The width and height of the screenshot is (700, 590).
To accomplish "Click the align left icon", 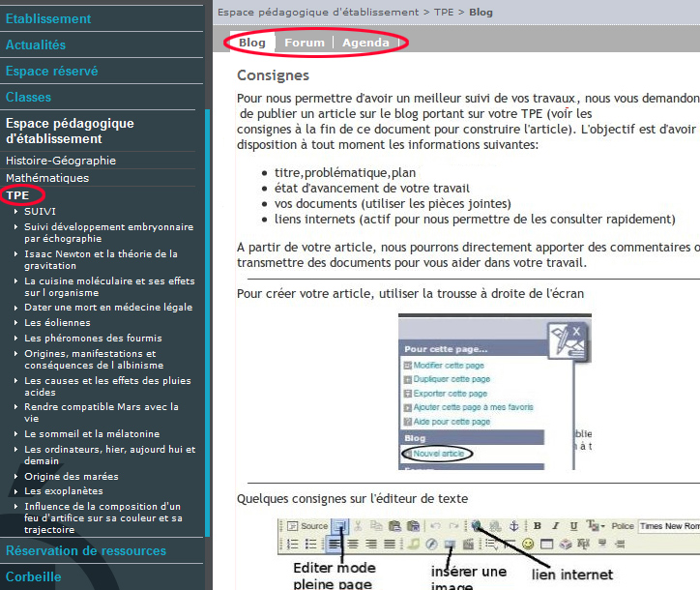I will pos(335,544).
